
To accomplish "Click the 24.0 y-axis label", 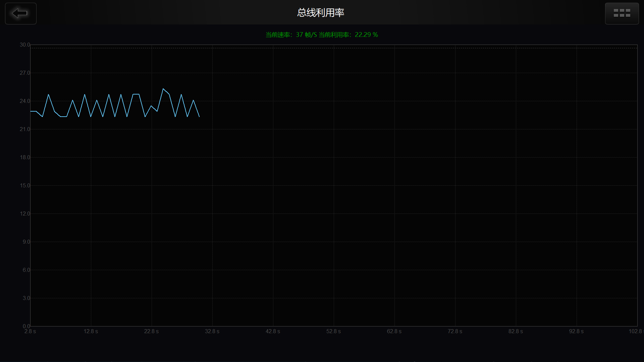I will click(25, 101).
